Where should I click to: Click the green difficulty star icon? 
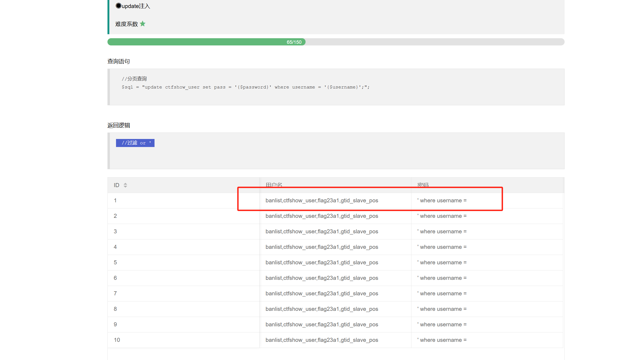(142, 24)
